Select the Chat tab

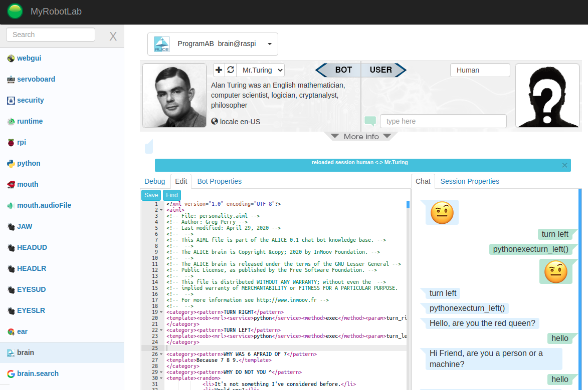point(423,181)
